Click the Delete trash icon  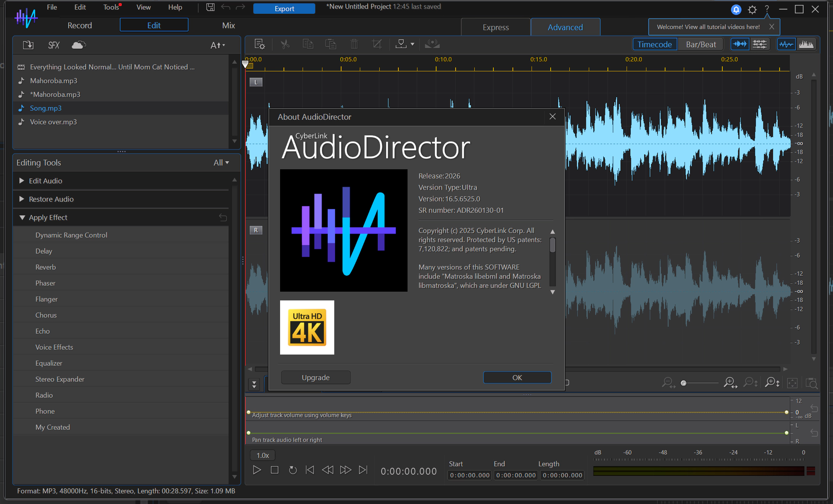click(x=354, y=44)
